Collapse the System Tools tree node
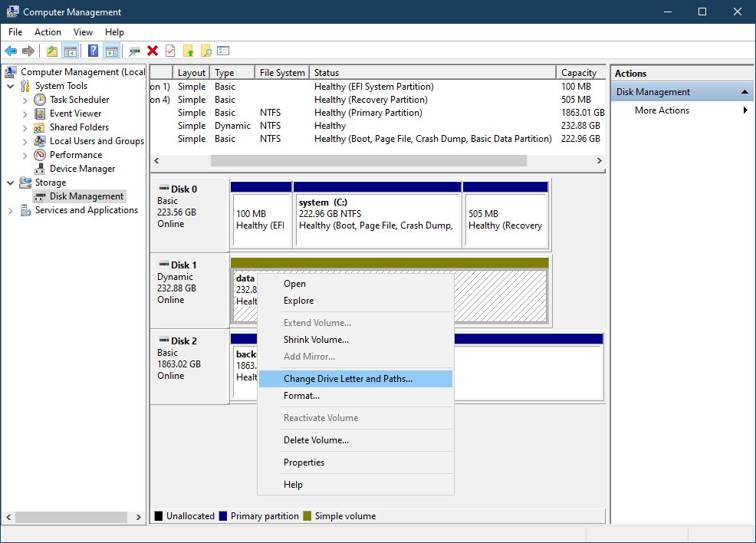Image resolution: width=756 pixels, height=543 pixels. click(10, 86)
